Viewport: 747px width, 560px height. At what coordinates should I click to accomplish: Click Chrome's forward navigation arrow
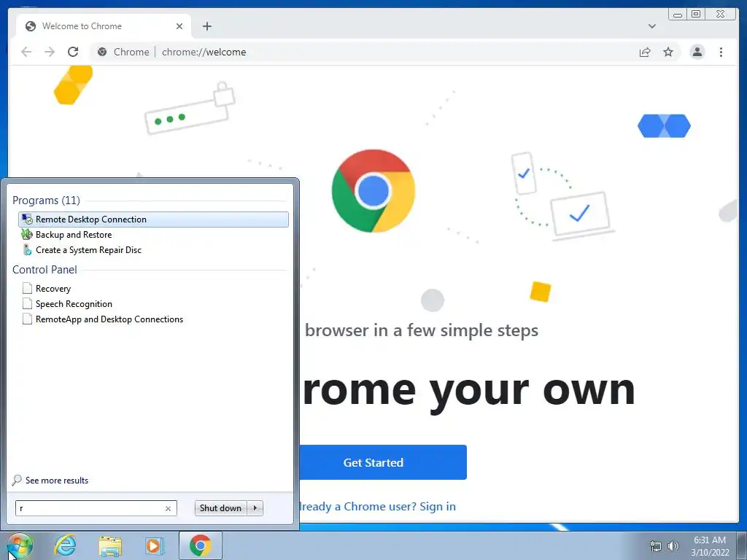50,52
